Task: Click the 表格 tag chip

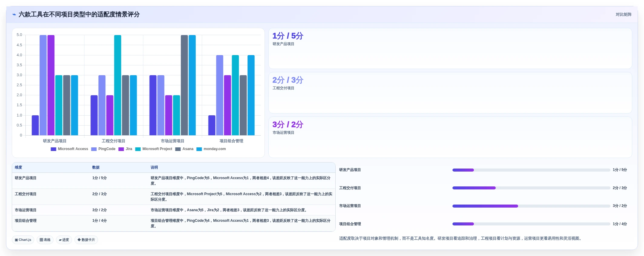Action: (45, 240)
